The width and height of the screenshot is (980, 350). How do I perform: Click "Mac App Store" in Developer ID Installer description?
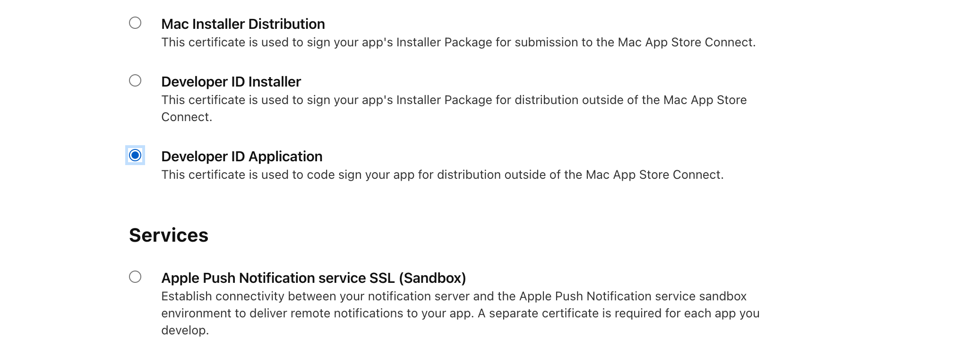pyautogui.click(x=705, y=100)
